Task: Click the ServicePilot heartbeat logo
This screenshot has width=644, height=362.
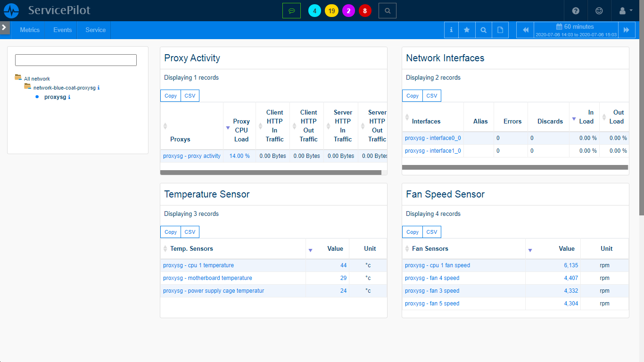Action: (11, 10)
